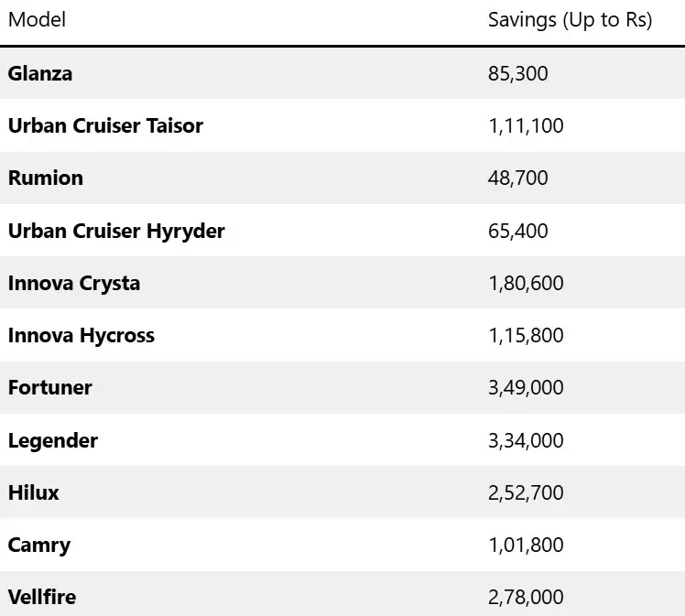Select Urban Cruiser Hyryder model text
685x616 pixels.
116,232
